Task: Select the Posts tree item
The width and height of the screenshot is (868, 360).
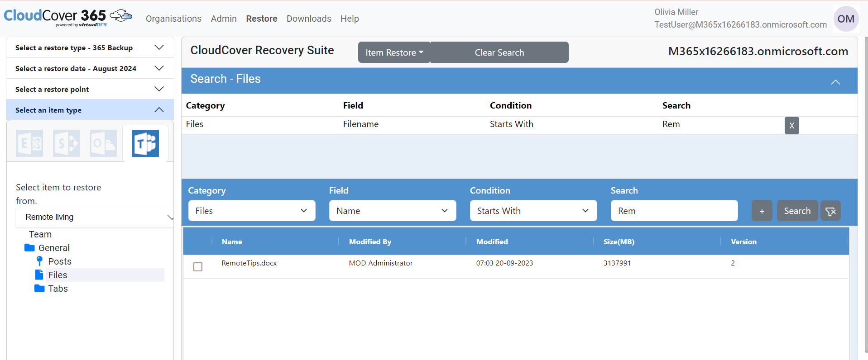Action: [60, 261]
